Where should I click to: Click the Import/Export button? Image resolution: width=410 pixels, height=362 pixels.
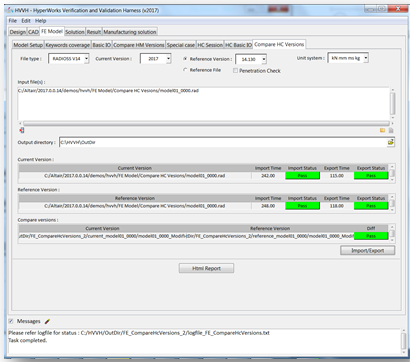point(368,250)
